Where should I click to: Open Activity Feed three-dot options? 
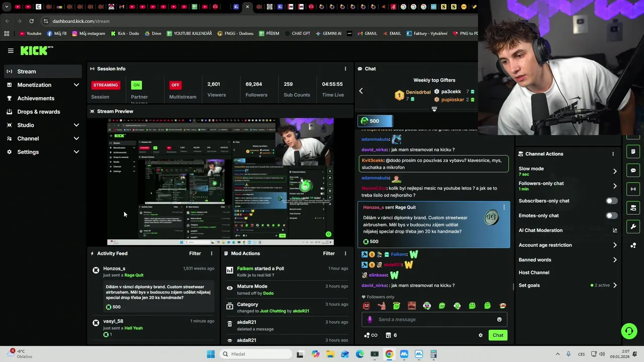click(x=211, y=253)
